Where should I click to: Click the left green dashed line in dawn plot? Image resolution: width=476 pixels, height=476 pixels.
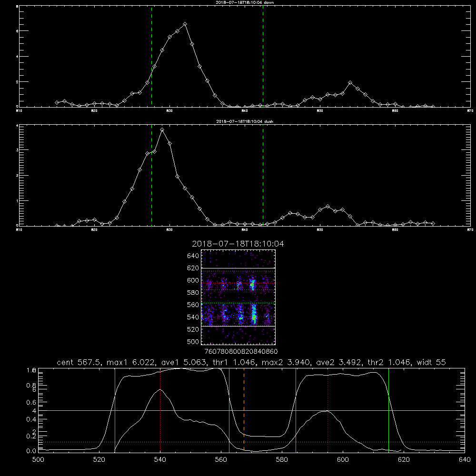151,56
